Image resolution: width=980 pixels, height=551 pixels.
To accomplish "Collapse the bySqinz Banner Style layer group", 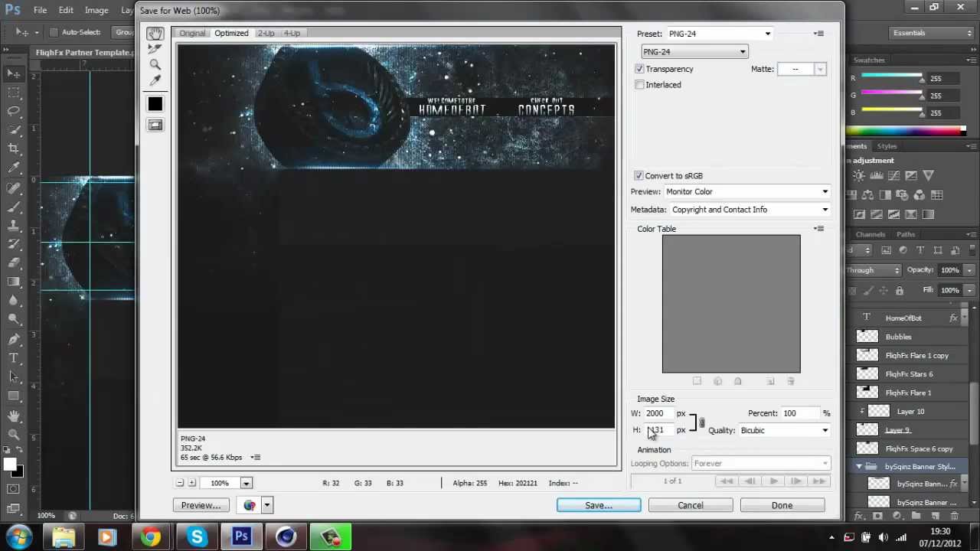I will (859, 466).
